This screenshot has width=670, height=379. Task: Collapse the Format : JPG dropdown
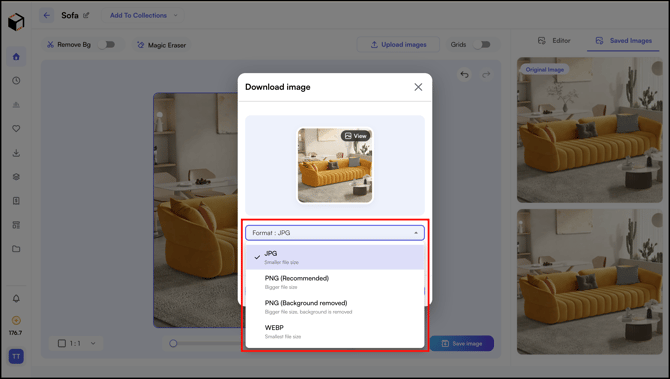click(335, 233)
